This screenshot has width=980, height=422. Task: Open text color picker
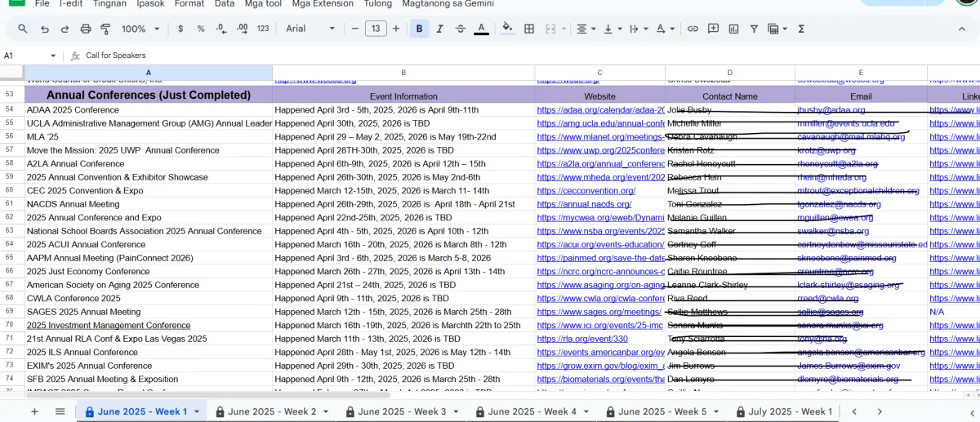pyautogui.click(x=482, y=29)
